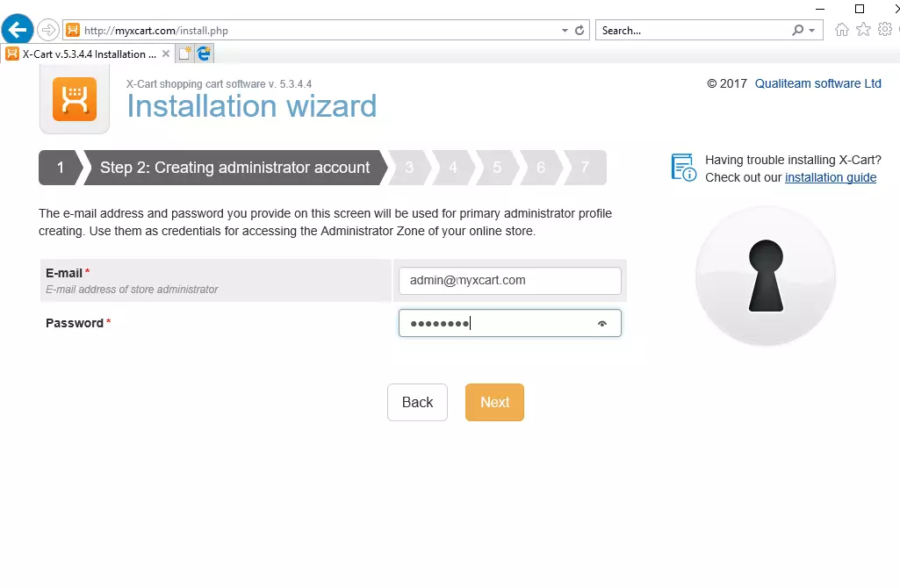The image size is (900, 588).
Task: Click the keyhole image
Action: 766,276
